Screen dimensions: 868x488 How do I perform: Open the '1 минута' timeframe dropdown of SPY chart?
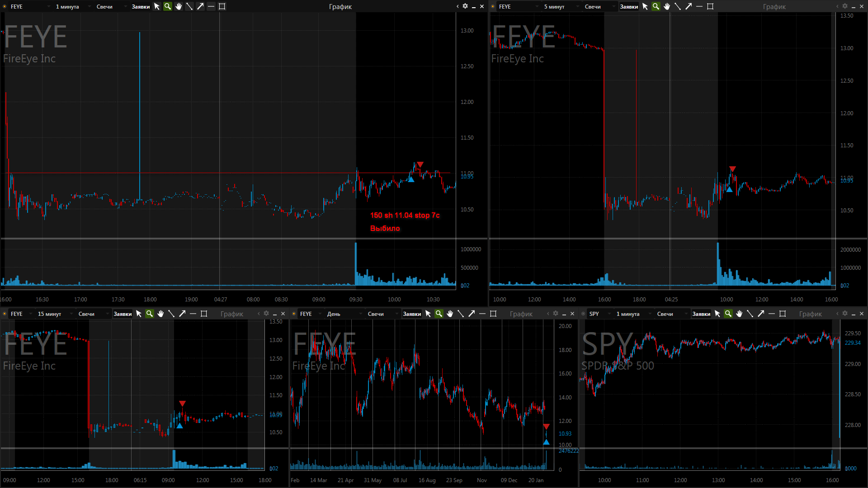pos(633,314)
